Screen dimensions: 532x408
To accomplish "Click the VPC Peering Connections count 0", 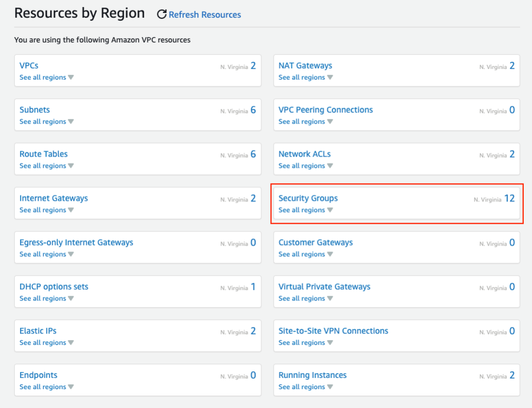I will point(512,110).
